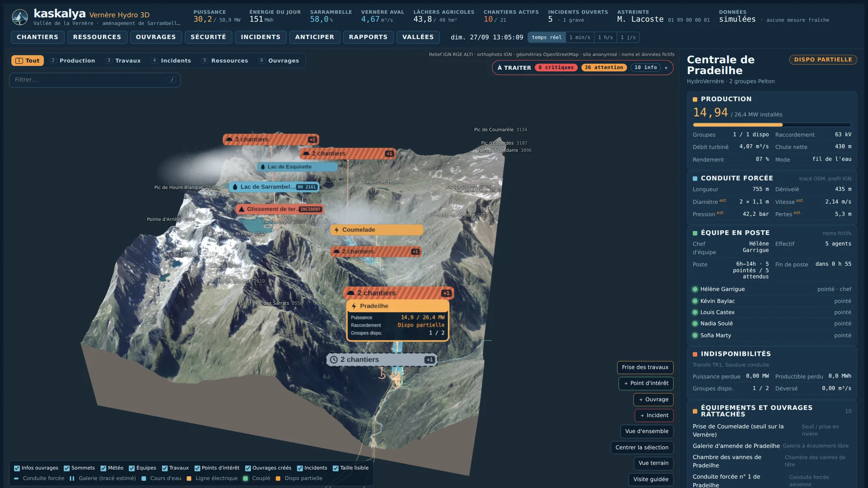Select Prise de Coumelade equipment row
Viewport: 868px width, 488px height.
tap(771, 430)
